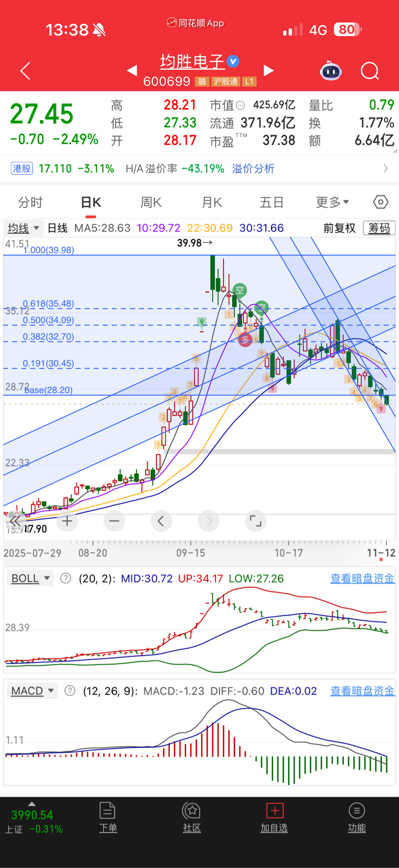Tap the 0.382(32.70) Fibonacci label
The width and height of the screenshot is (399, 868).
[x=48, y=336]
